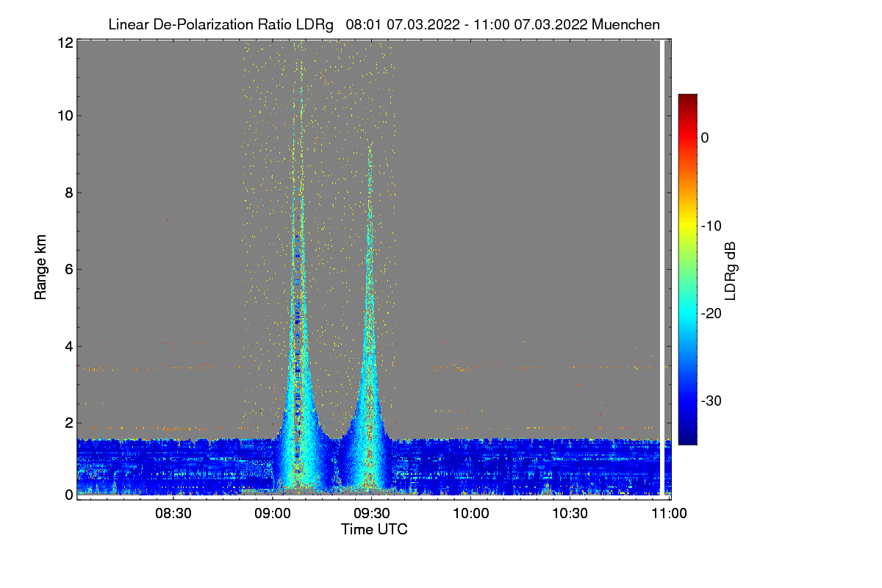This screenshot has width=882, height=588.
Task: Click the 'Time UTC' x-axis label
Action: (374, 529)
